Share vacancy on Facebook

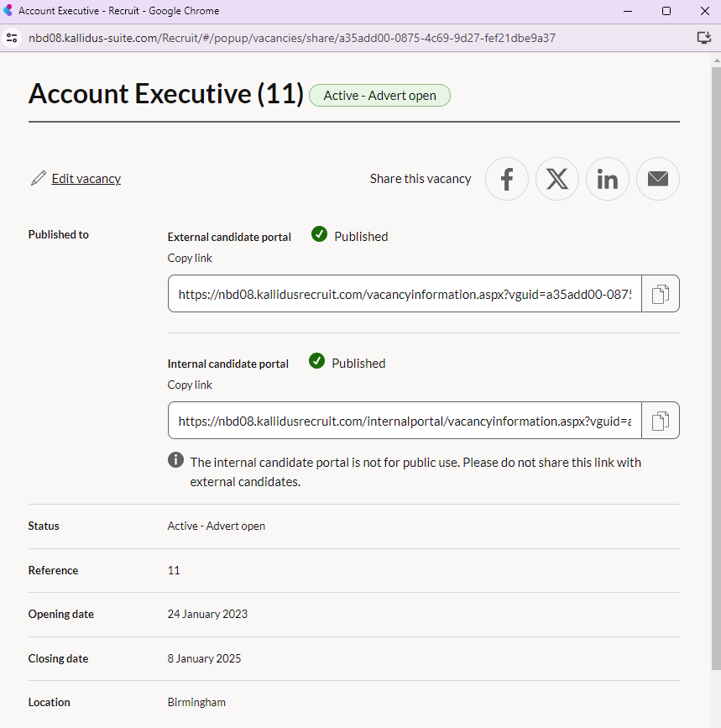(x=507, y=179)
